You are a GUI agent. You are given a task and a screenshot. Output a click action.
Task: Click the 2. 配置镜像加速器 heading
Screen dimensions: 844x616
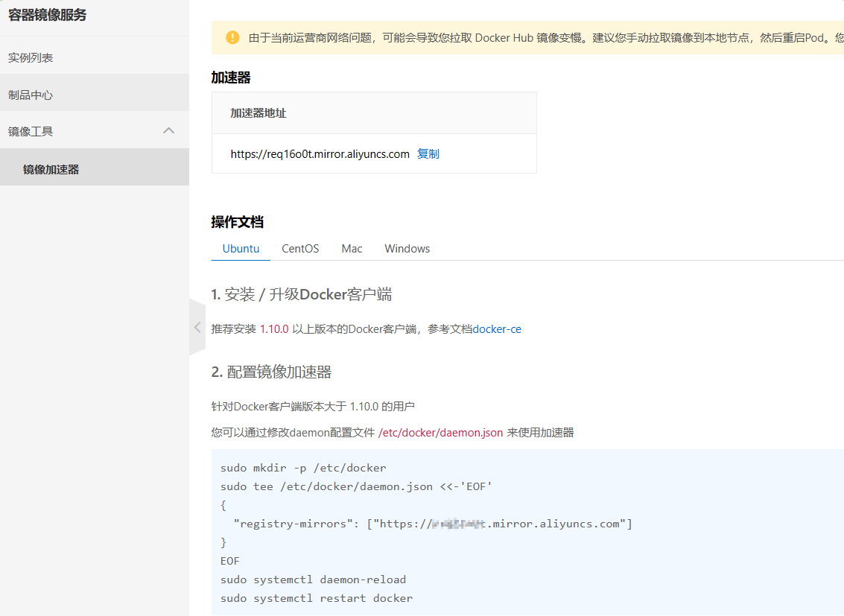(x=271, y=372)
